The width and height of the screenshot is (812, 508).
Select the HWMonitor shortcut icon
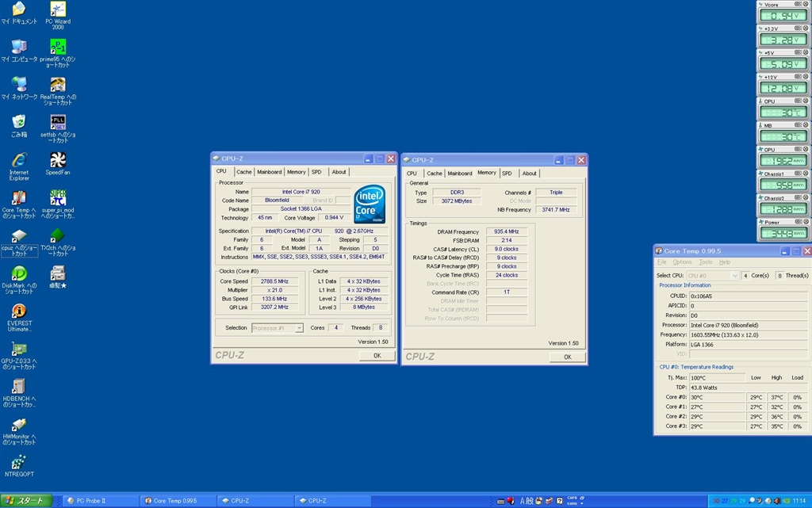coord(19,425)
